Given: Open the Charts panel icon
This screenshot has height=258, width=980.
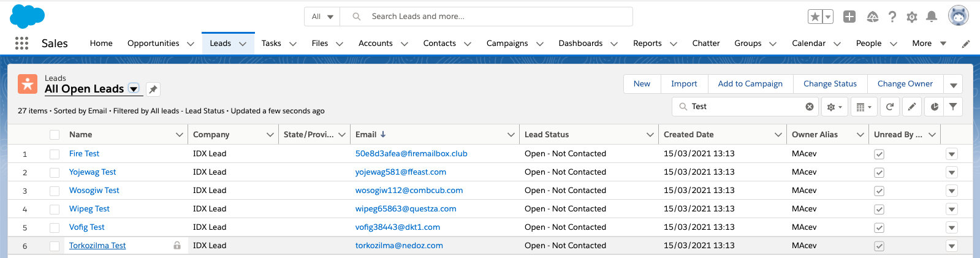Looking at the screenshot, I should pos(934,107).
